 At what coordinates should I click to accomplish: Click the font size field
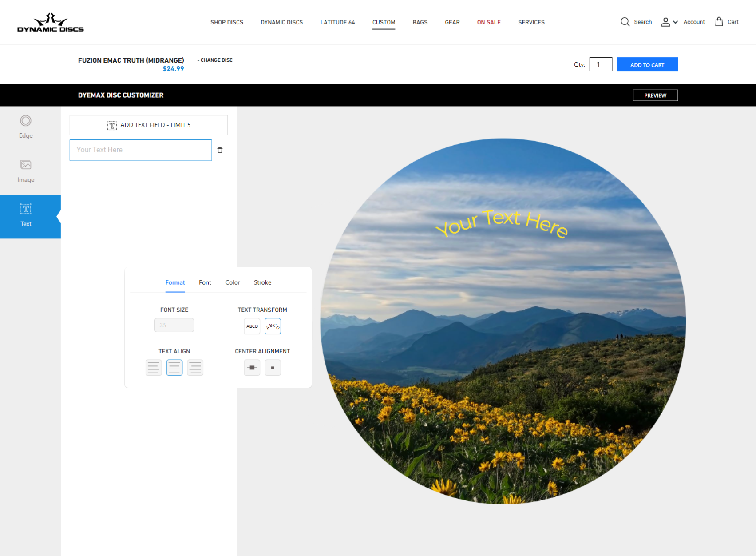tap(174, 325)
